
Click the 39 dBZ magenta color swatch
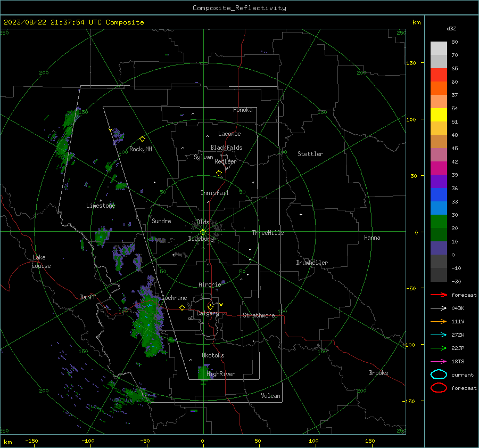pyautogui.click(x=439, y=168)
